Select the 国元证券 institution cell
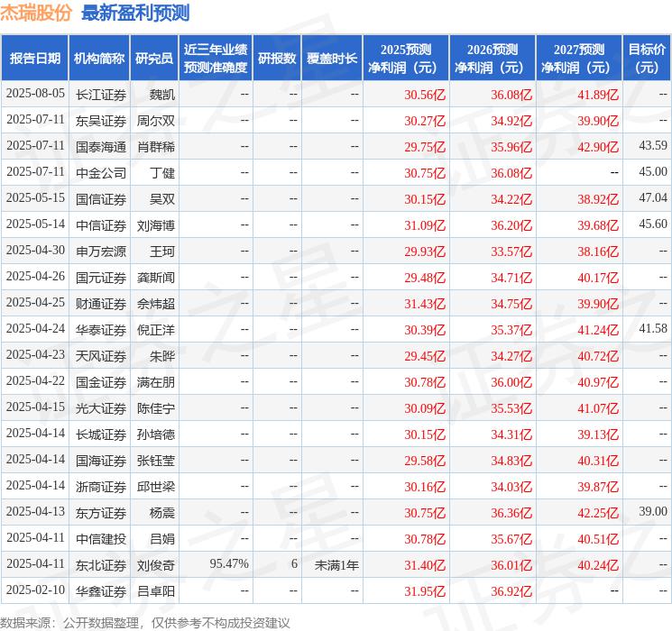This screenshot has width=672, height=631. pyautogui.click(x=101, y=278)
